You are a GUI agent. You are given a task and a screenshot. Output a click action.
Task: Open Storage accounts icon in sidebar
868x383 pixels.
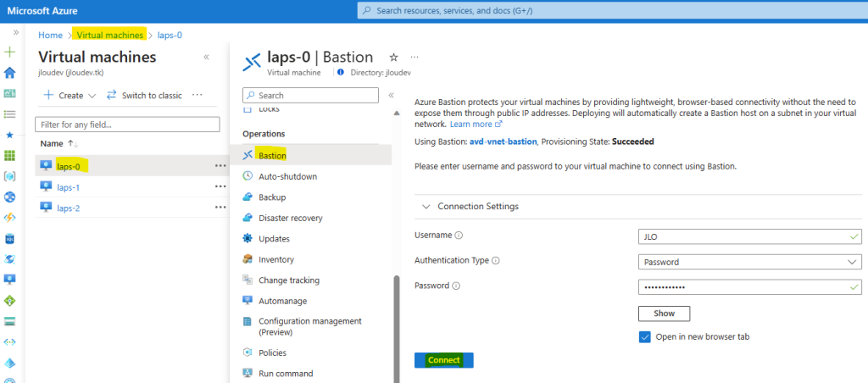pyautogui.click(x=10, y=321)
